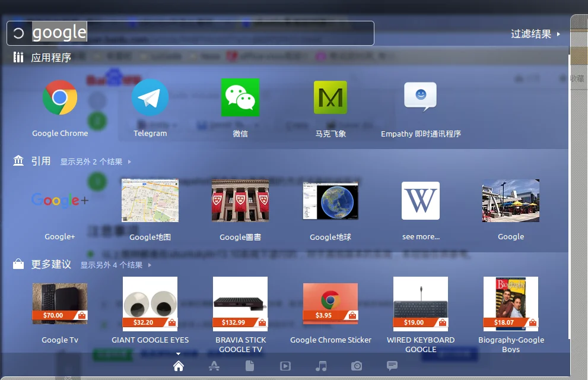This screenshot has width=588, height=380.
Task: Click the Google Chrome app label
Action: pos(60,133)
